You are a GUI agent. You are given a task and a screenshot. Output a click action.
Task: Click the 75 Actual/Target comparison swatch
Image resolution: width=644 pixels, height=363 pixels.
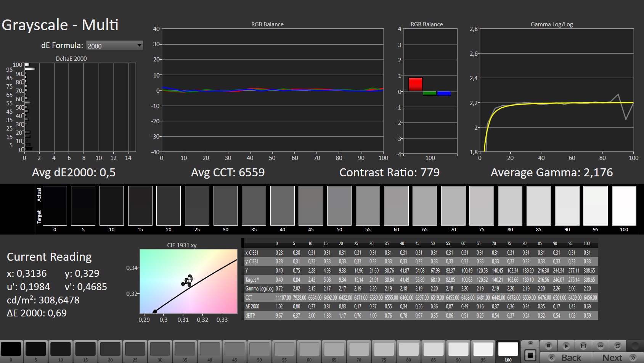[x=482, y=206]
